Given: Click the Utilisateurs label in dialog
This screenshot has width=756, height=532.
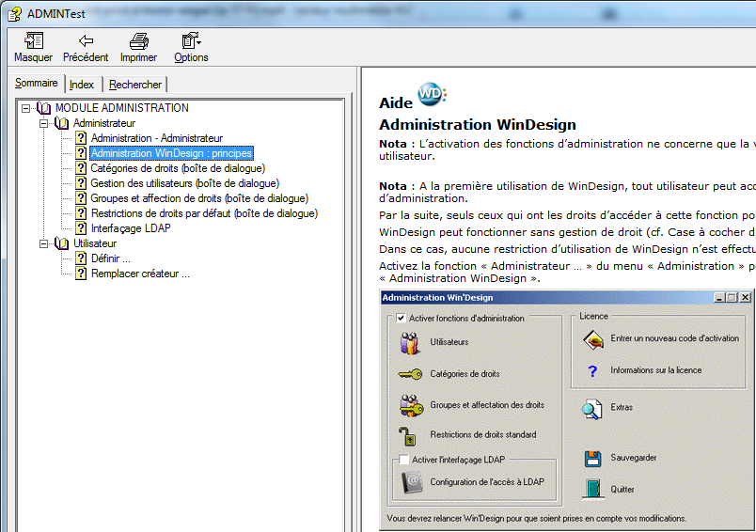Looking at the screenshot, I should (449, 341).
